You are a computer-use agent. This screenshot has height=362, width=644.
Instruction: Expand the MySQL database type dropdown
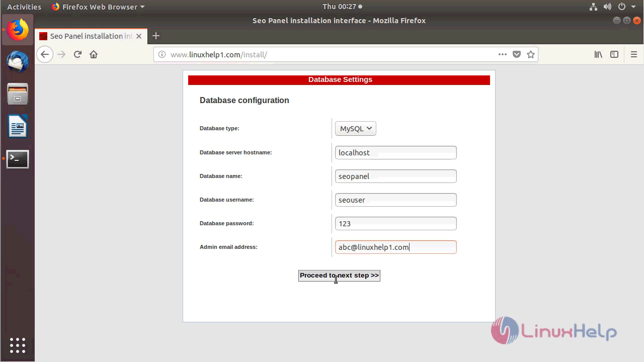pos(356,128)
